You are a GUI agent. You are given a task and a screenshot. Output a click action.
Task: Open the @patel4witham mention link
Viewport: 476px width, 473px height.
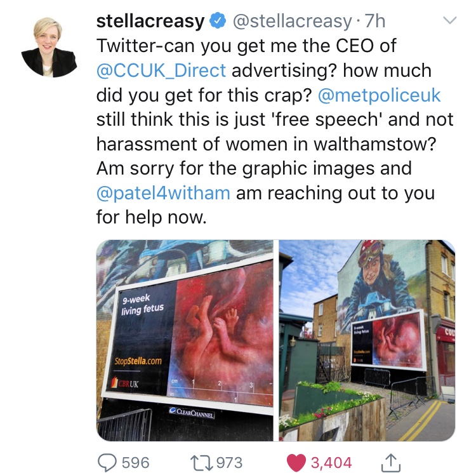163,194
